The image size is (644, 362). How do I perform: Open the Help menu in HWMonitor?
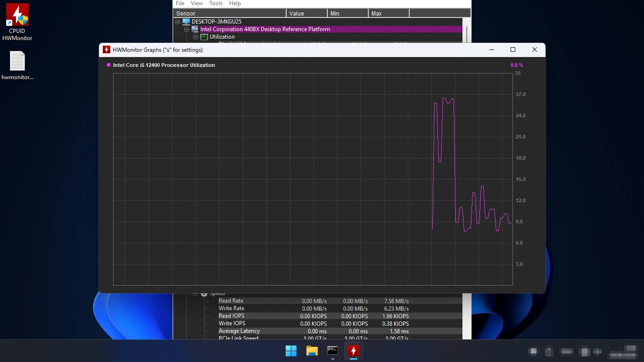[x=235, y=3]
